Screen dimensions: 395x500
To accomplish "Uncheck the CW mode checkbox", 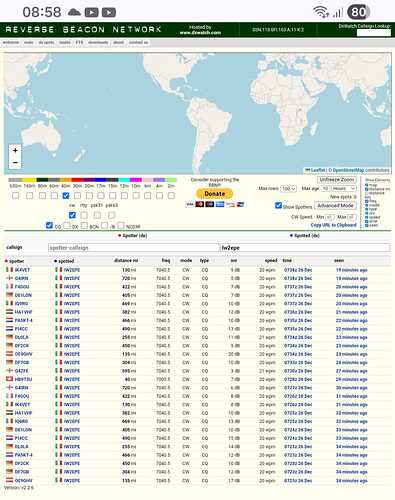I will pyautogui.click(x=72, y=215).
